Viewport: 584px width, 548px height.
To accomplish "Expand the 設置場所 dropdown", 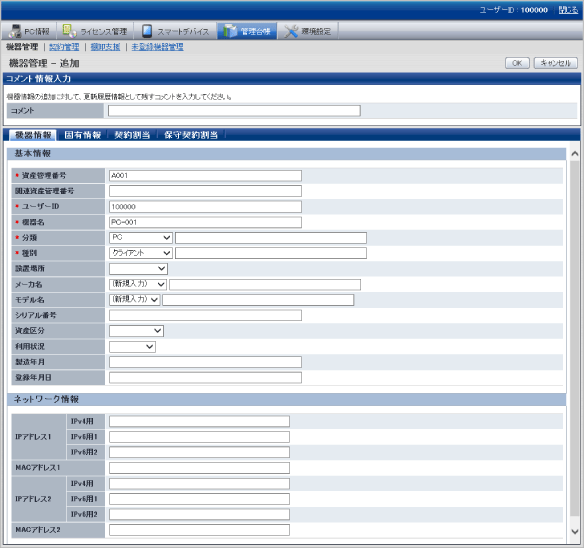I will [x=138, y=269].
